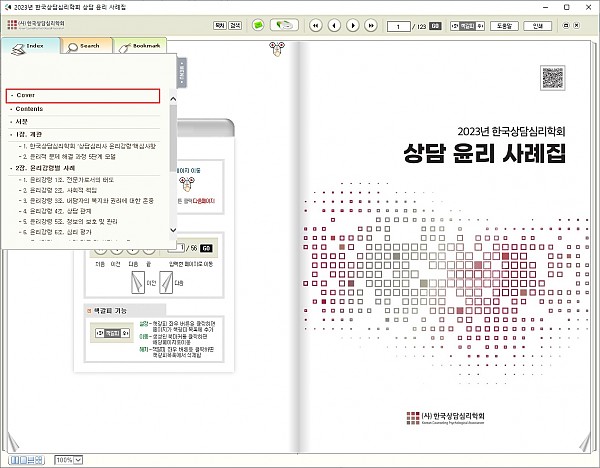Click the 인쇄 (print) button
Screen dimensions: 600x468
coord(538,26)
